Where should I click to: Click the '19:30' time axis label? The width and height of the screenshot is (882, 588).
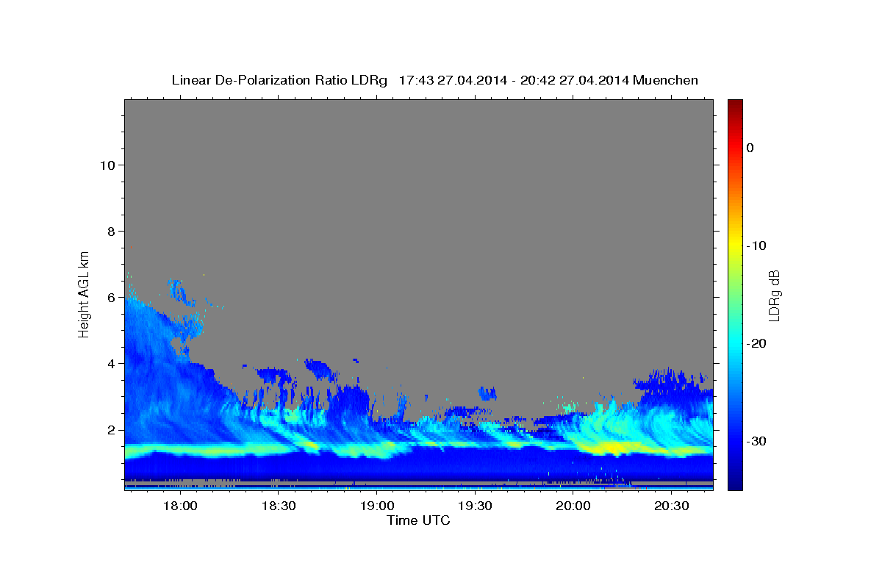tap(475, 506)
